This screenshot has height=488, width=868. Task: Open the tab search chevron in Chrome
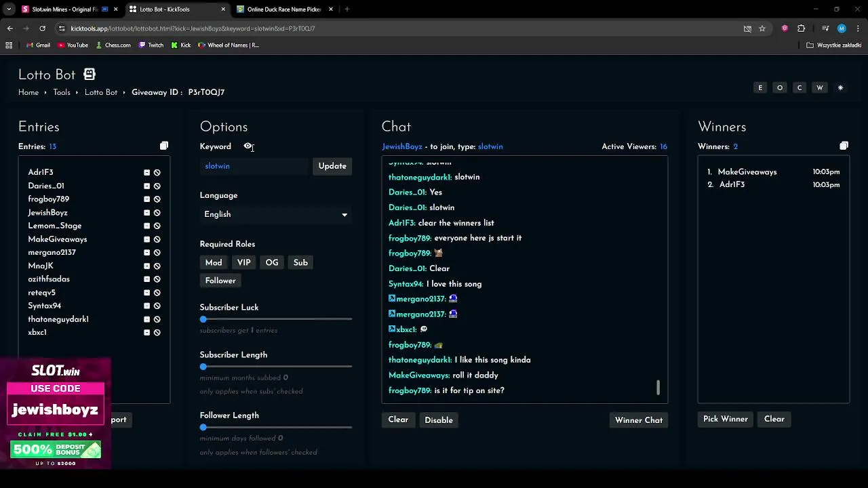click(9, 9)
